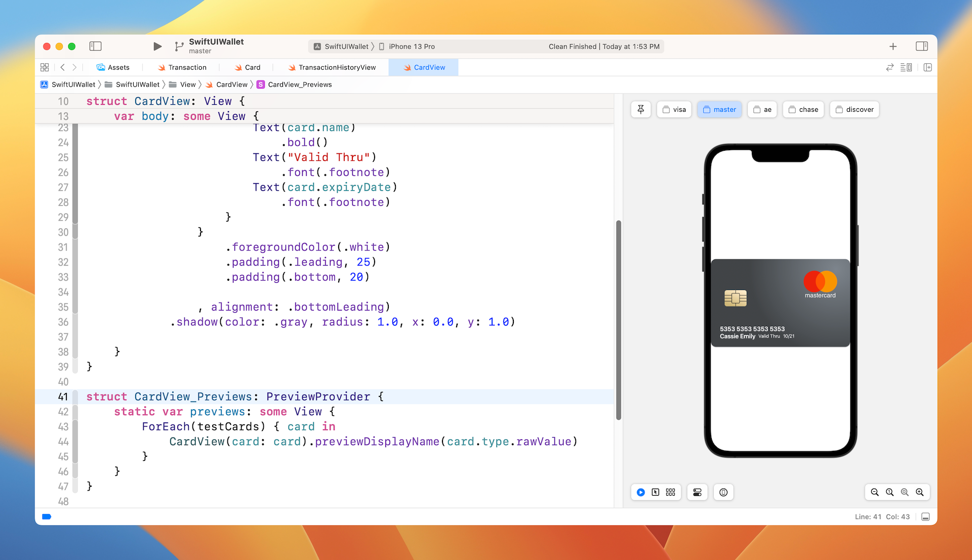Run the app with the play button

[157, 46]
